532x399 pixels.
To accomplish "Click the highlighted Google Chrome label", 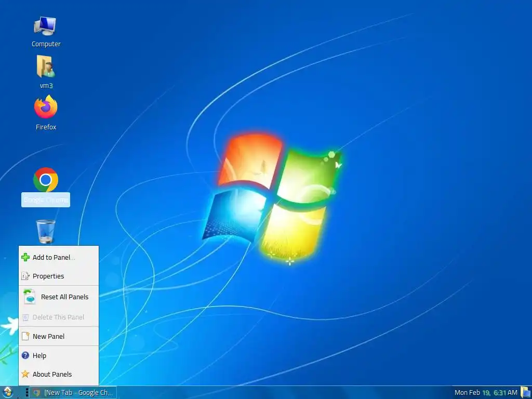I will pos(46,200).
